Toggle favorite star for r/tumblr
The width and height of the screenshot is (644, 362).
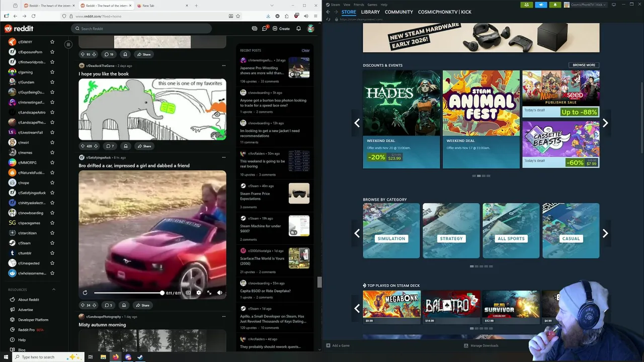click(x=52, y=253)
